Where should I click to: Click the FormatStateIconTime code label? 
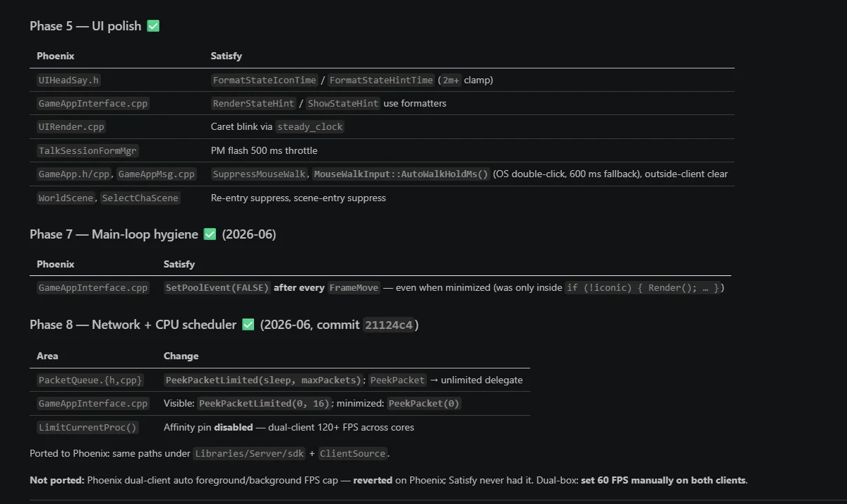coord(265,80)
